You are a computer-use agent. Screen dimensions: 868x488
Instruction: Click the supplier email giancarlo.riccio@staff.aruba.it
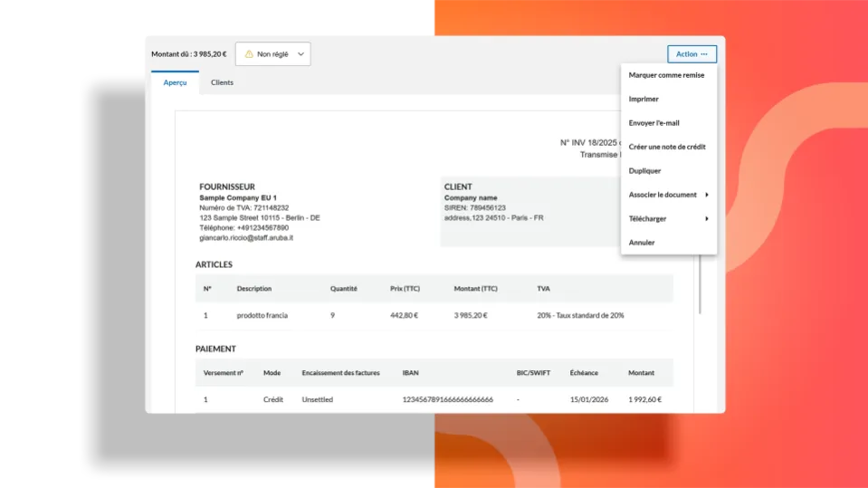pos(245,238)
